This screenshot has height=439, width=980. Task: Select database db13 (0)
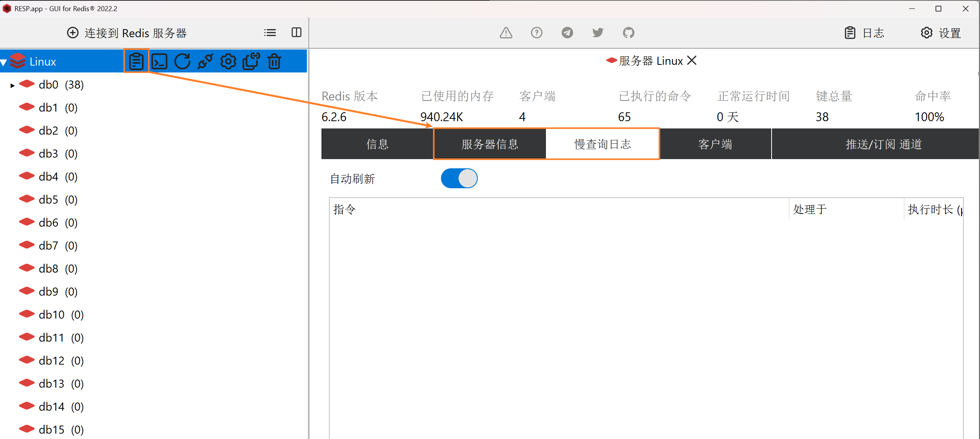coord(61,384)
